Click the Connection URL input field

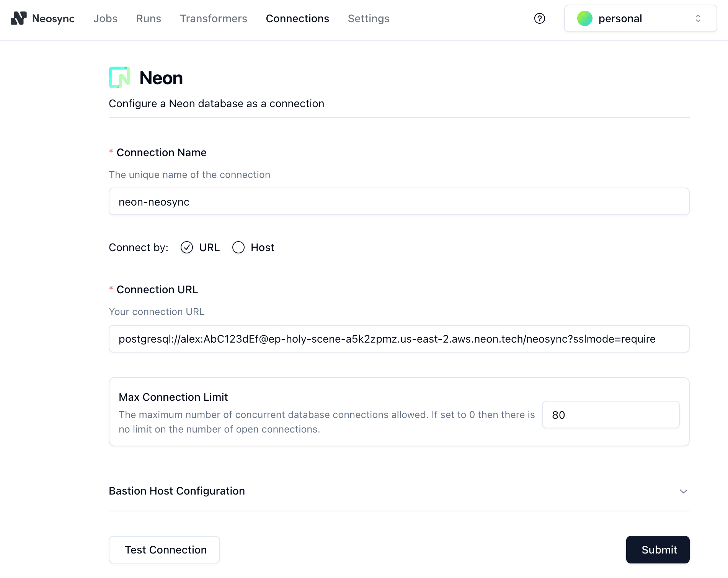[398, 339]
